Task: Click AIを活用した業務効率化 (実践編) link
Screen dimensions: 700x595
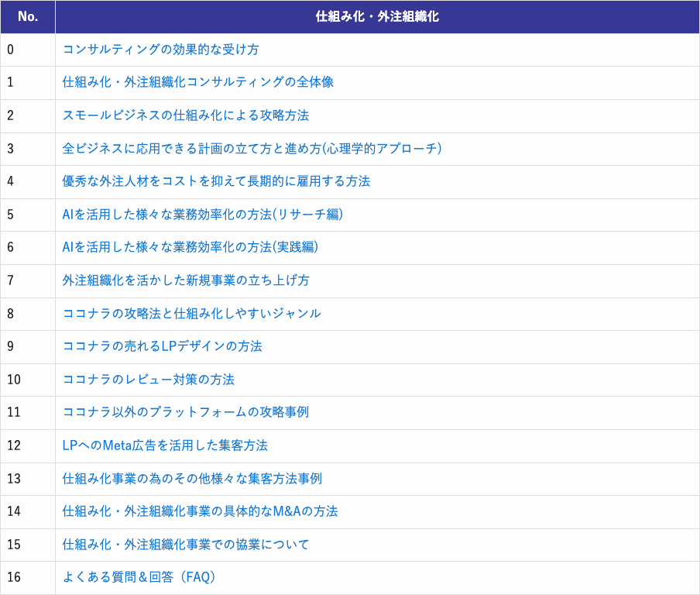Action: coord(190,247)
